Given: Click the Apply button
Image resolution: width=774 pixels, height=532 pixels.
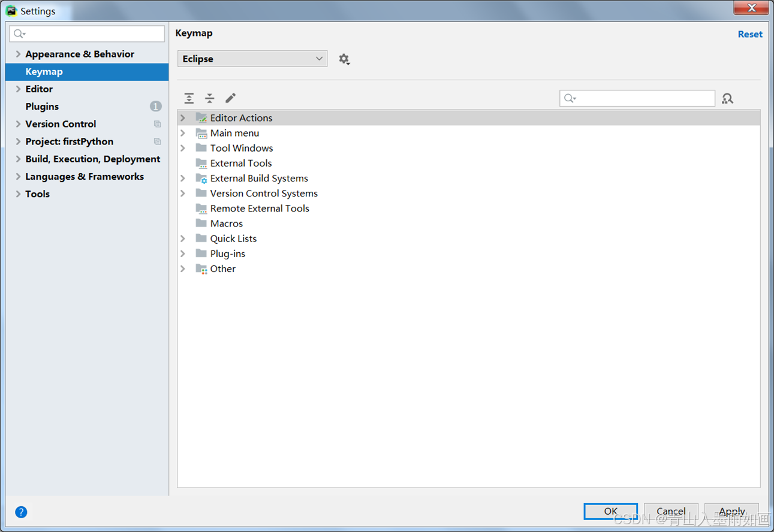Looking at the screenshot, I should [x=731, y=511].
